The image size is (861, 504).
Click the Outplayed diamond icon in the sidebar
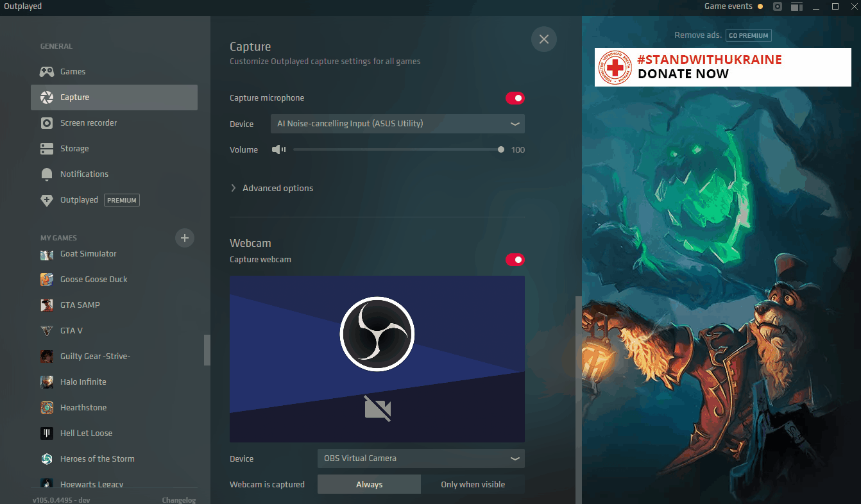(47, 200)
